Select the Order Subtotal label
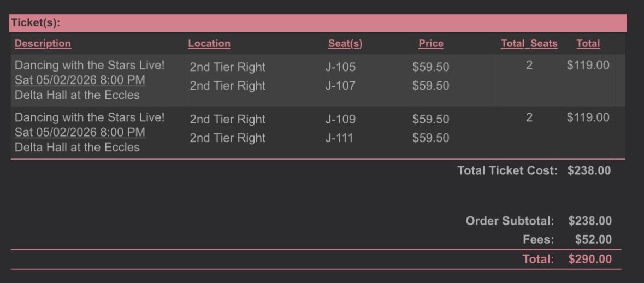 510,221
